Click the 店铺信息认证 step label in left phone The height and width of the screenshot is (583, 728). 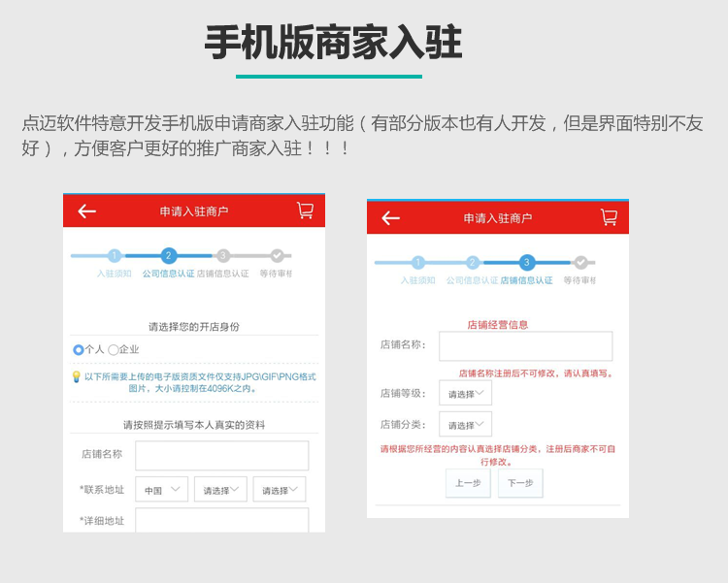click(x=223, y=274)
